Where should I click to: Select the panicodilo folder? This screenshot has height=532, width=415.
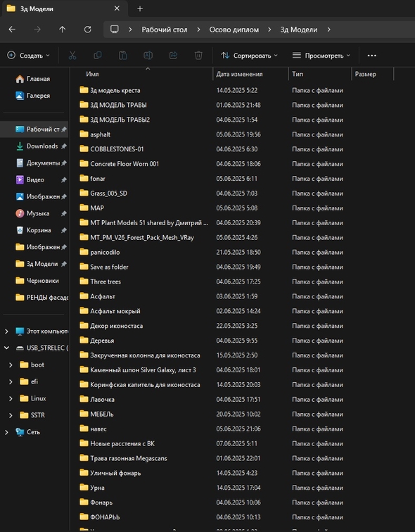105,252
